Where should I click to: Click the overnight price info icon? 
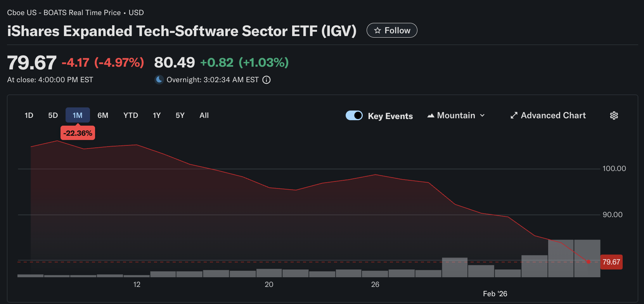267,80
